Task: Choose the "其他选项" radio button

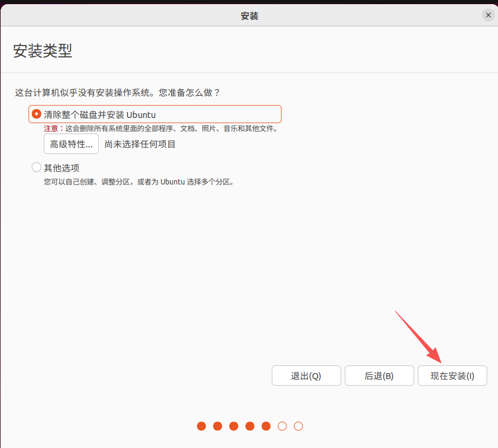Action: coord(37,167)
